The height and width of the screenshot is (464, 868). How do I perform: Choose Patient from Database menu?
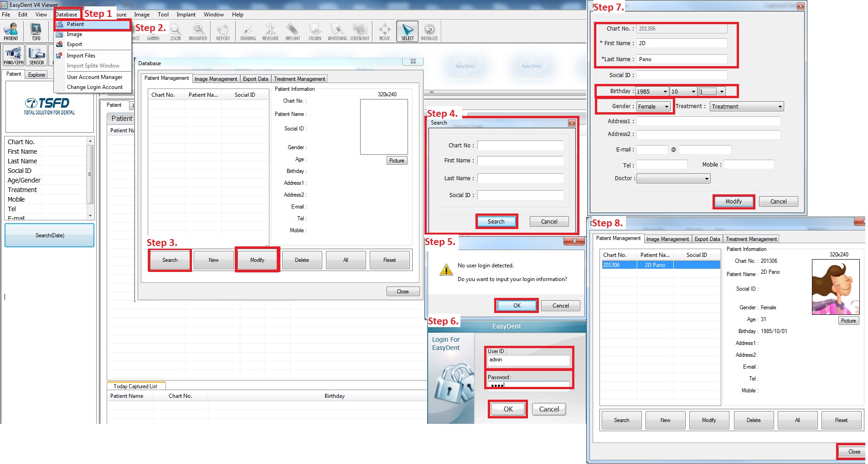coord(93,24)
